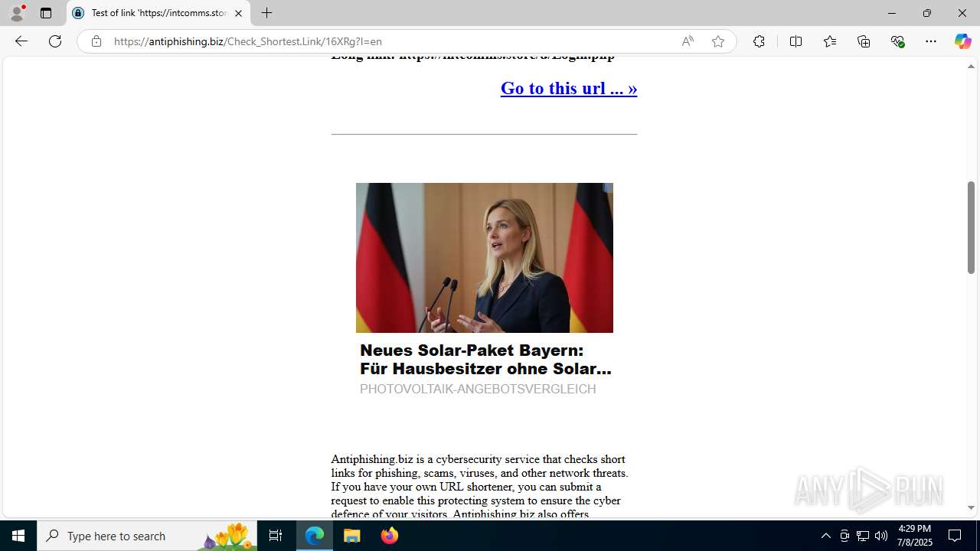980x551 pixels.
Task: Minimize the Edge window
Action: point(891,13)
